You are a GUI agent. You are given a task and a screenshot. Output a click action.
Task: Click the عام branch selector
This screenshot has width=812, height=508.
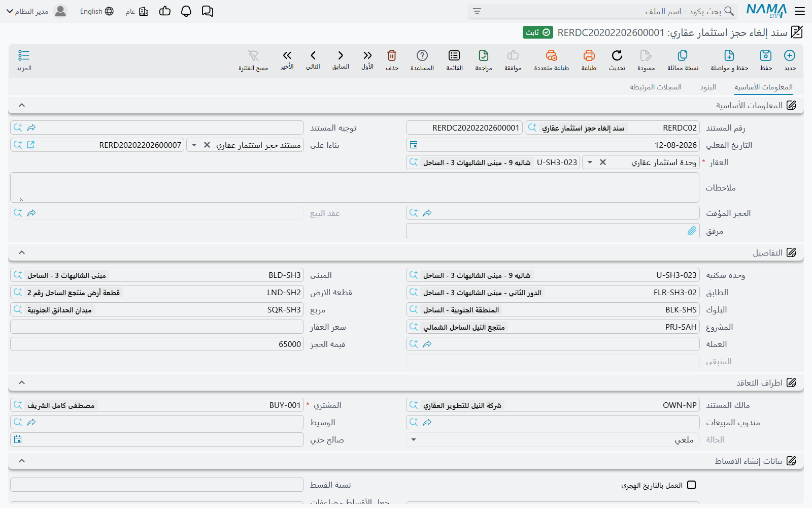137,11
